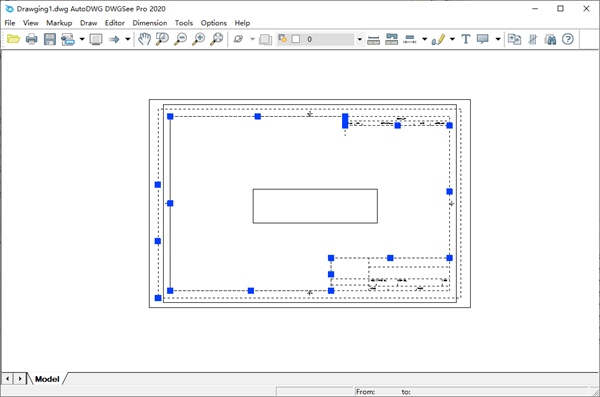The image size is (600, 397).
Task: Click the layer state icon before color square
Action: (x=282, y=38)
